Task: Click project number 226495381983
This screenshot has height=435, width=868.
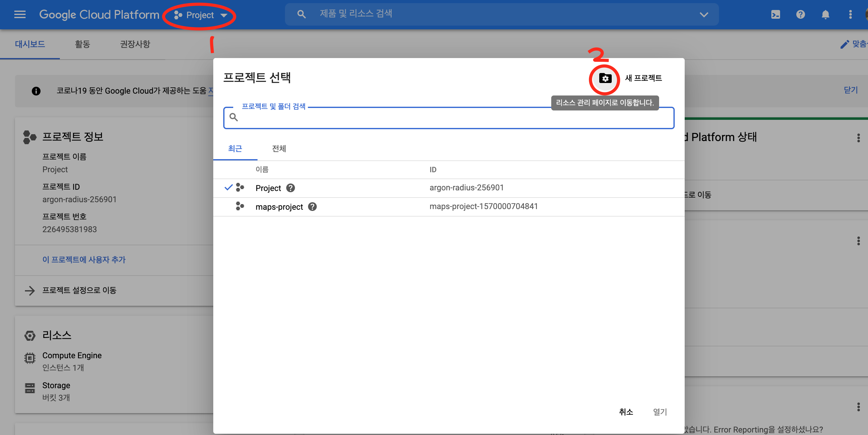Action: [x=70, y=230]
